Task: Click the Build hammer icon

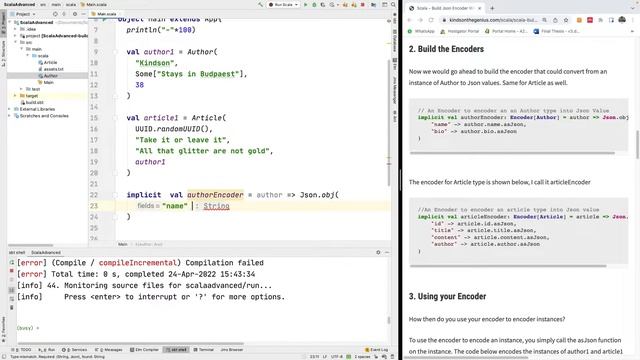Action: pos(260,4)
